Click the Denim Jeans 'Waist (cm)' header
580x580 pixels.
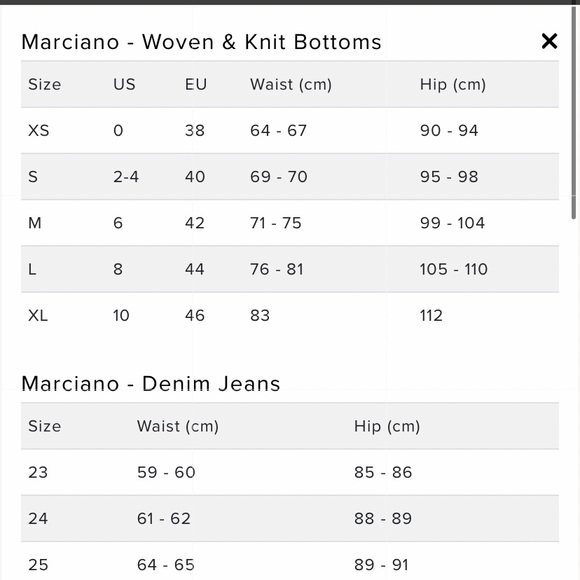(178, 426)
